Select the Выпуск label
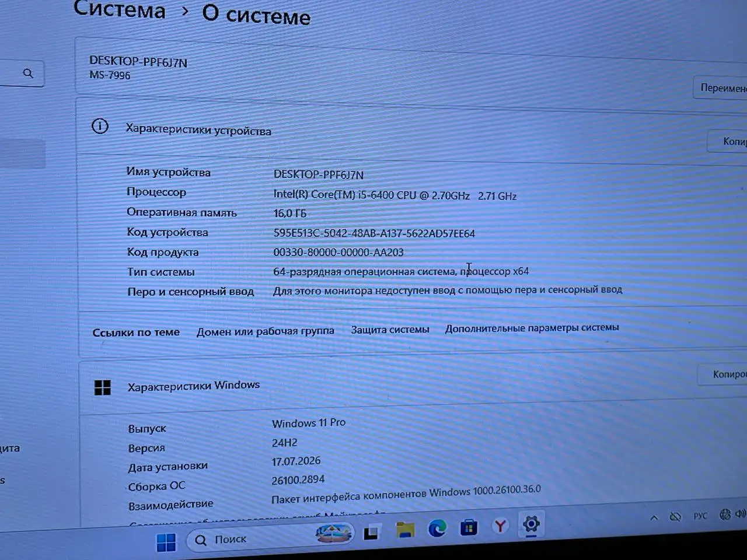This screenshot has width=747, height=560. point(147,429)
